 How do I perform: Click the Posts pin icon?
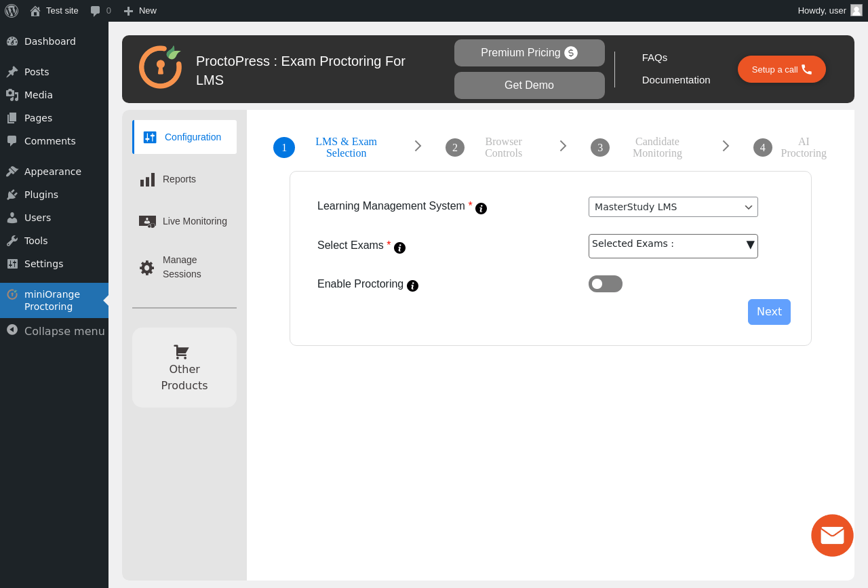tap(12, 72)
